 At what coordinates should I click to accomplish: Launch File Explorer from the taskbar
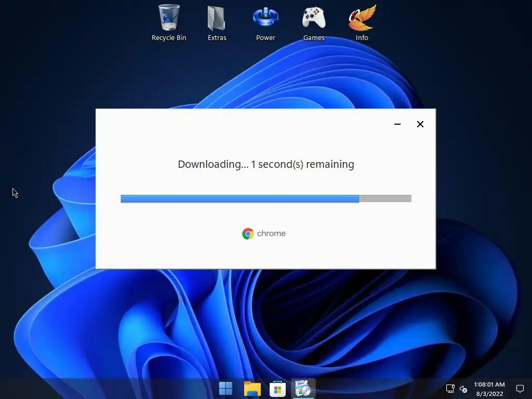click(252, 389)
